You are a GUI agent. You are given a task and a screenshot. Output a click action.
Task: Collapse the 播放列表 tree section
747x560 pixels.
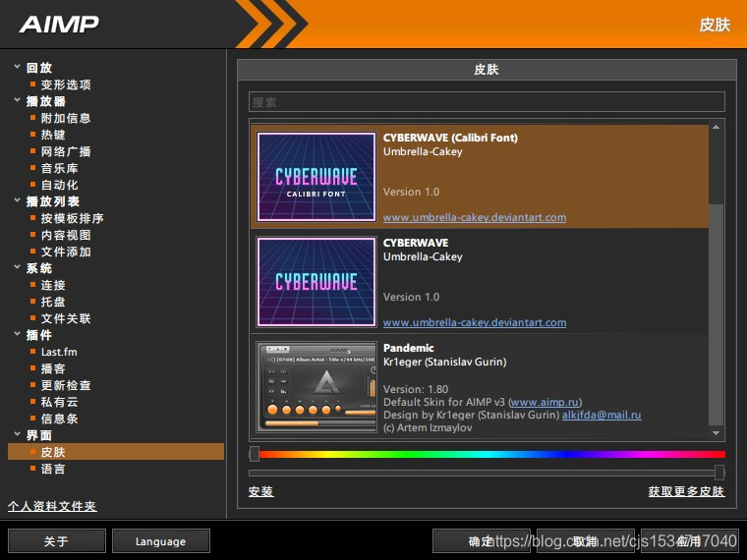coord(17,200)
